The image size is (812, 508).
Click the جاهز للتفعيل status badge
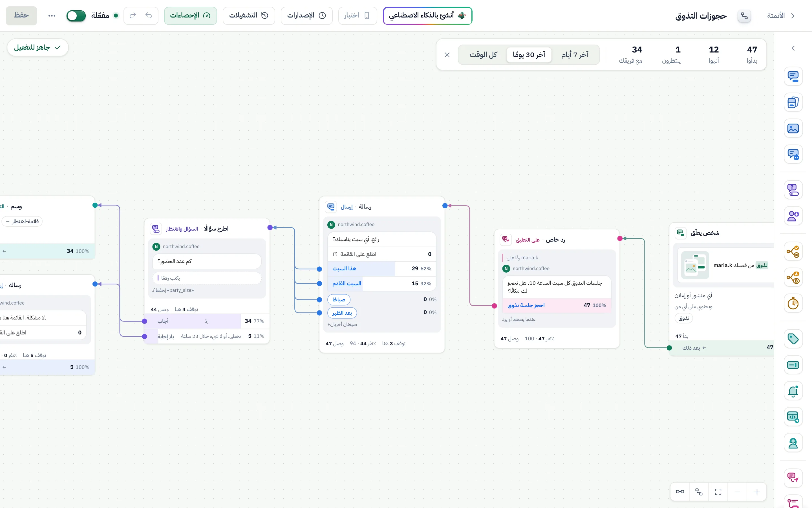pyautogui.click(x=37, y=48)
